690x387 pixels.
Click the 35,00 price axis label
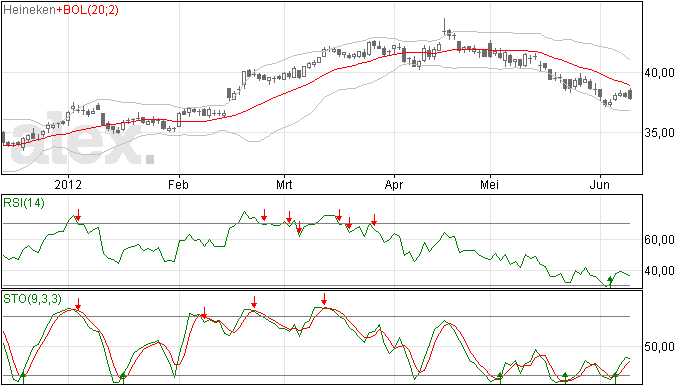point(659,133)
